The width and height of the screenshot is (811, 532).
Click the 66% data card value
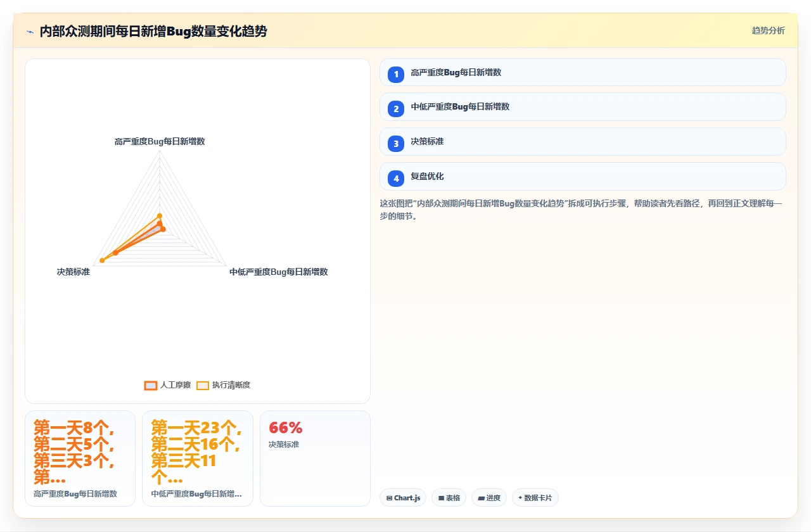pyautogui.click(x=286, y=427)
